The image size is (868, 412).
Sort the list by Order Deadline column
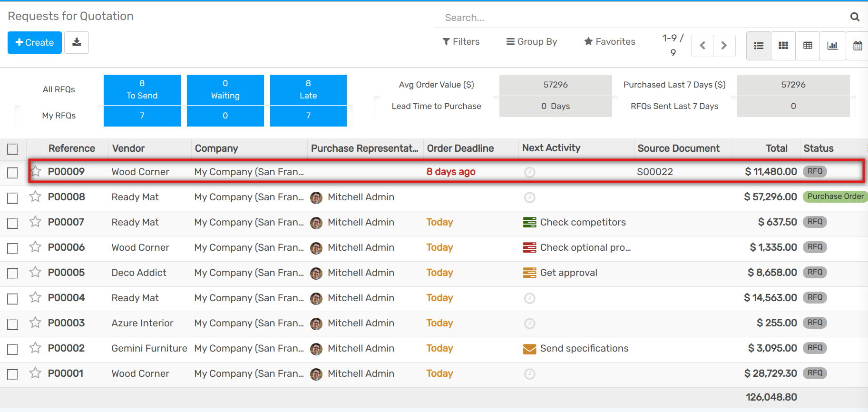[x=460, y=148]
